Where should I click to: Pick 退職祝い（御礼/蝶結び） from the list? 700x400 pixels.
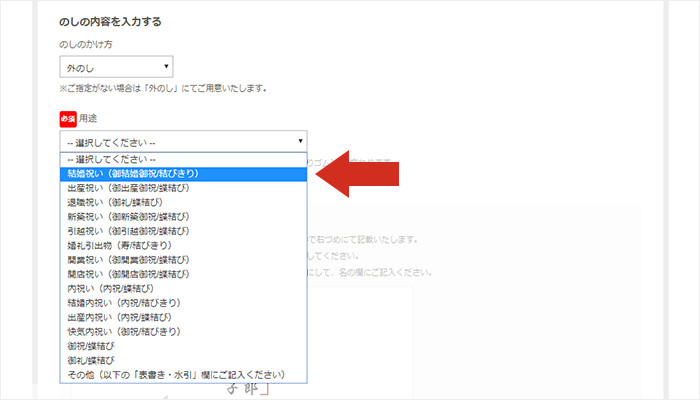[183, 203]
